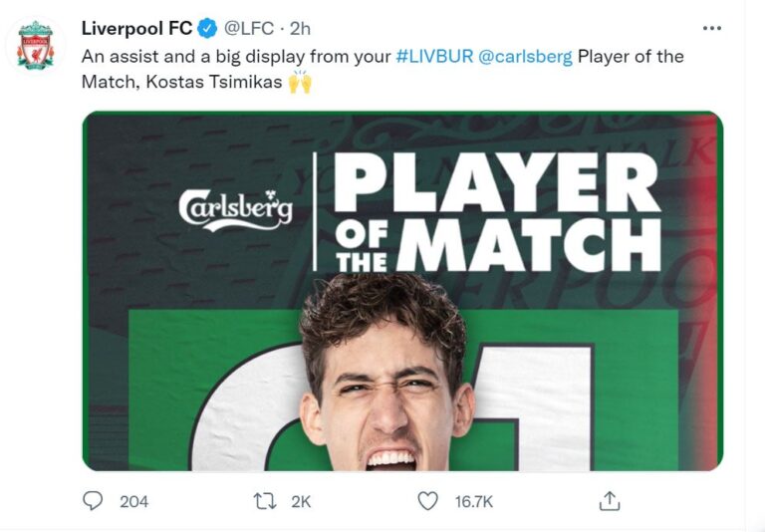
Task: Click the player's face in photo
Action: click(390, 399)
